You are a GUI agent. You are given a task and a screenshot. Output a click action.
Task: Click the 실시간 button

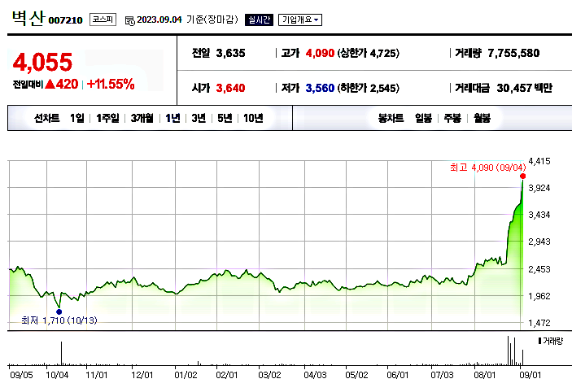pyautogui.click(x=259, y=20)
